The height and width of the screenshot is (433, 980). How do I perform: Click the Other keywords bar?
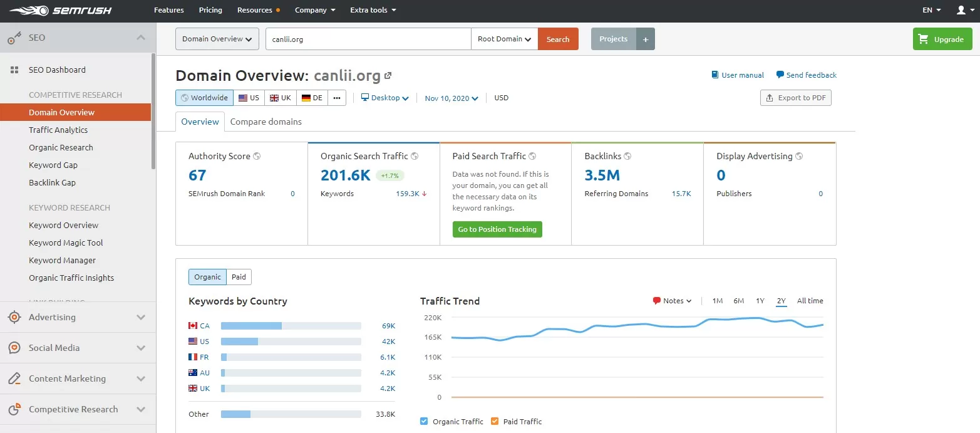coord(291,414)
